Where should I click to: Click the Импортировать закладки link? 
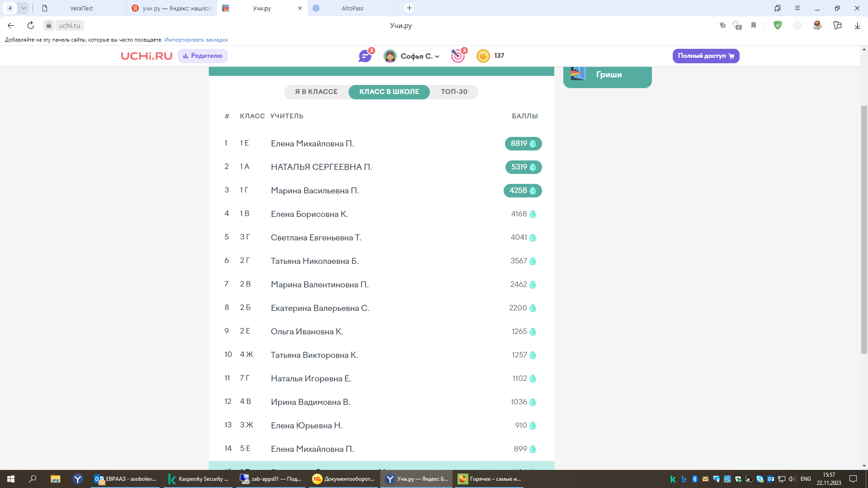pos(196,40)
